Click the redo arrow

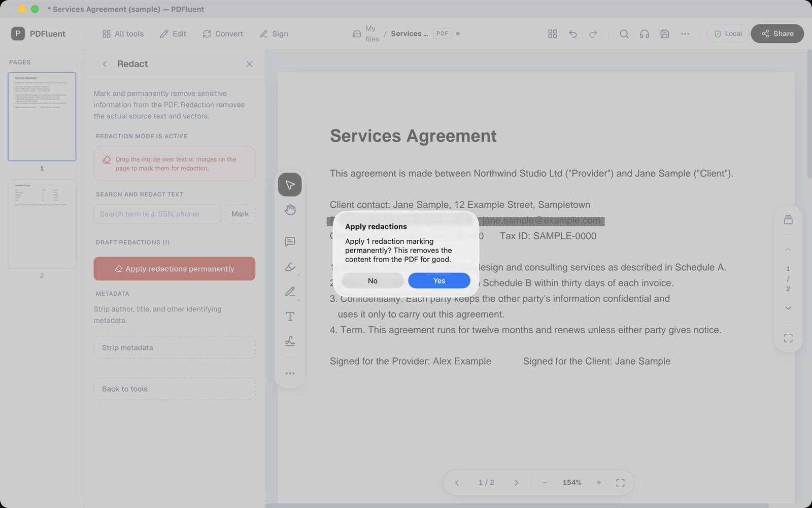[x=593, y=34]
